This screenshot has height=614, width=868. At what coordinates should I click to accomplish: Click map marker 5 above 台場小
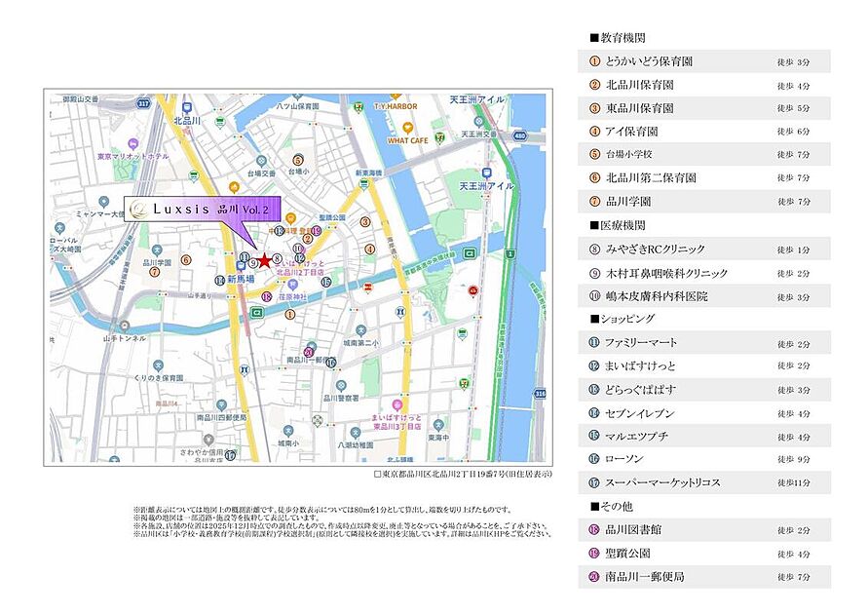pos(298,161)
